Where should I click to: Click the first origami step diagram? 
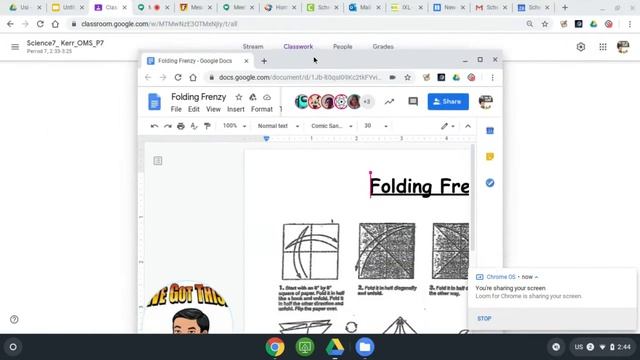coord(311,251)
